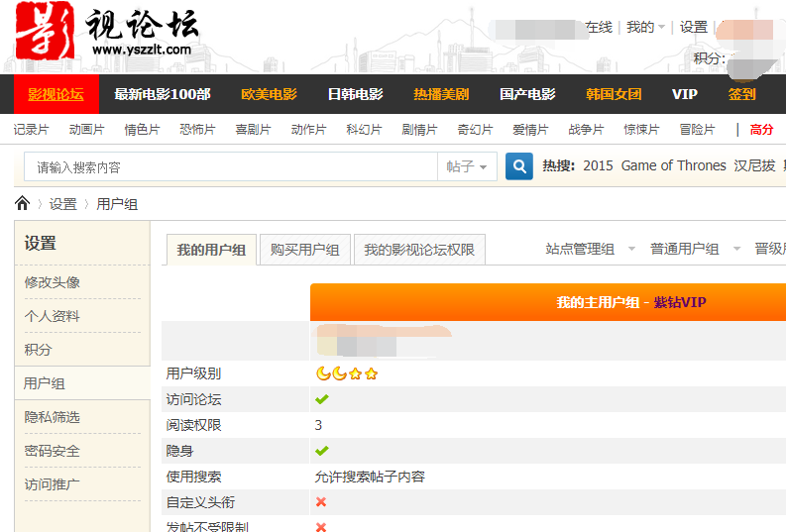Click hot search term 汉尼拔
This screenshot has height=532, width=786.
754,165
